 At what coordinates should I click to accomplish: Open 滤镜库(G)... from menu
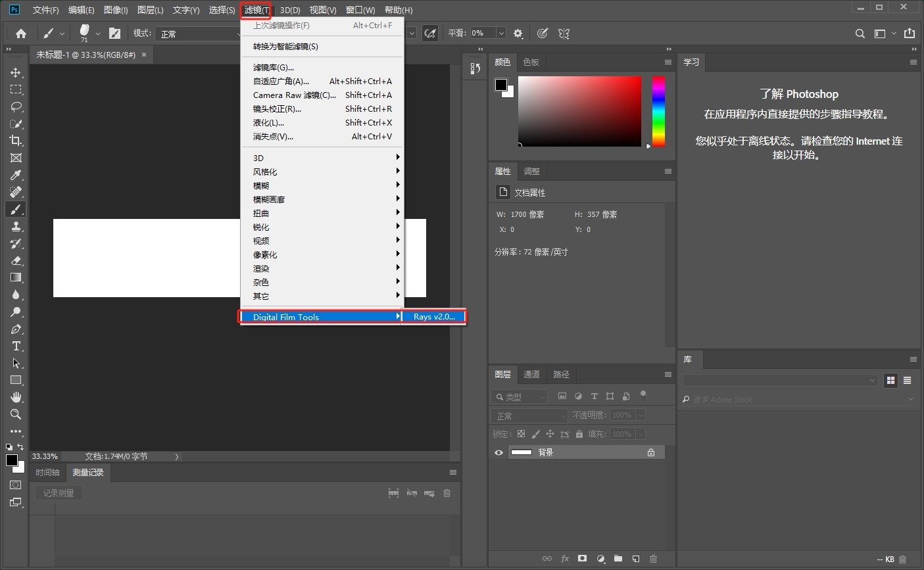[x=322, y=68]
